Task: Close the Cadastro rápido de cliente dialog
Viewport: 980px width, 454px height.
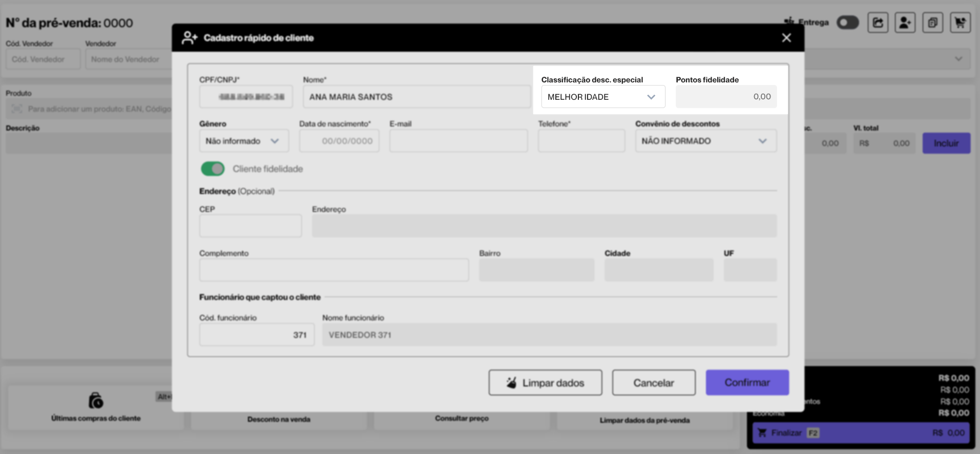Action: pos(786,38)
